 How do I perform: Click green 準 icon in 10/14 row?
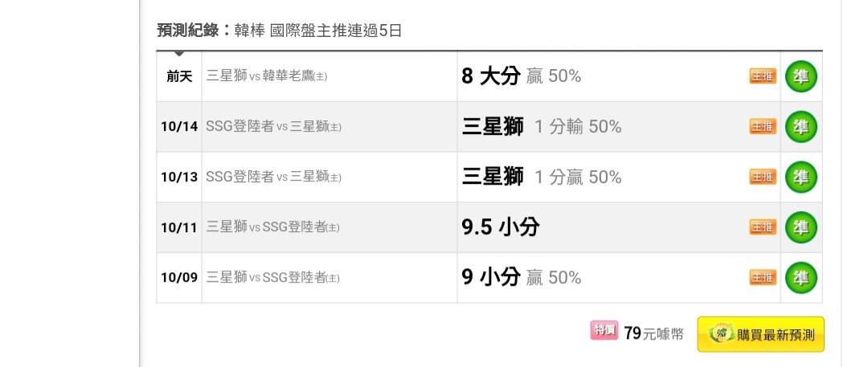click(x=800, y=127)
